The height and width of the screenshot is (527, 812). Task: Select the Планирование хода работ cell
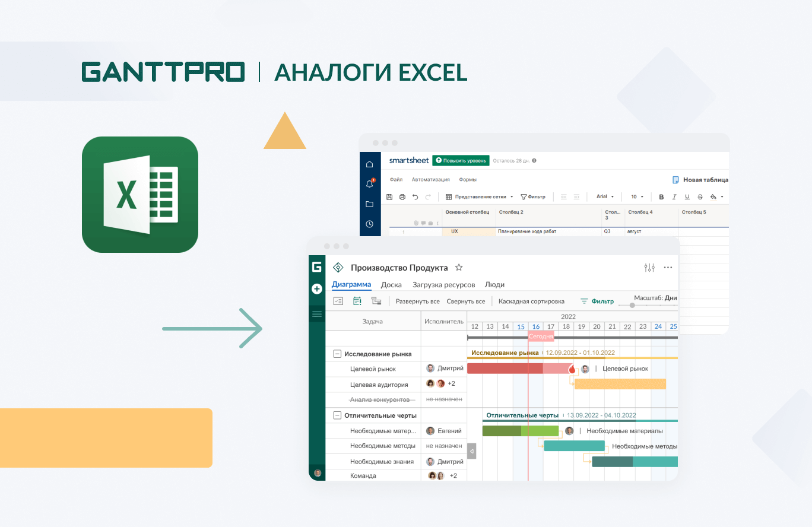pos(548,231)
